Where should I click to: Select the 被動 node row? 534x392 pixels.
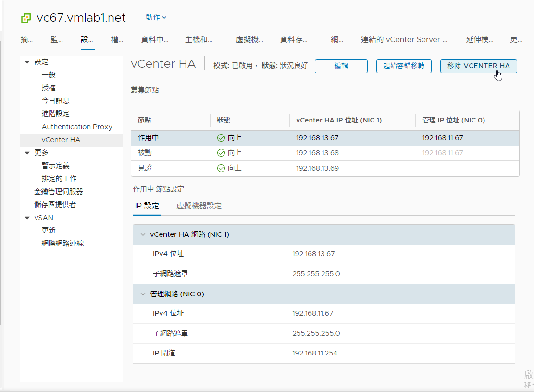(x=325, y=153)
